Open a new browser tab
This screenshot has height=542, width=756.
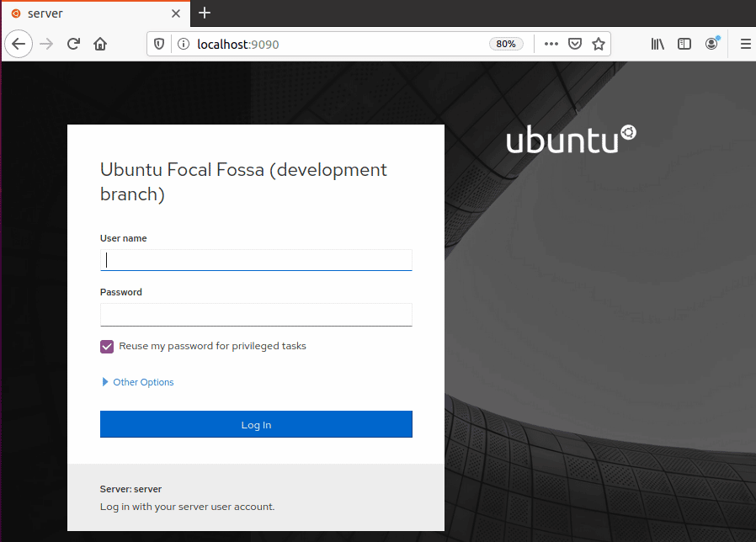click(205, 13)
